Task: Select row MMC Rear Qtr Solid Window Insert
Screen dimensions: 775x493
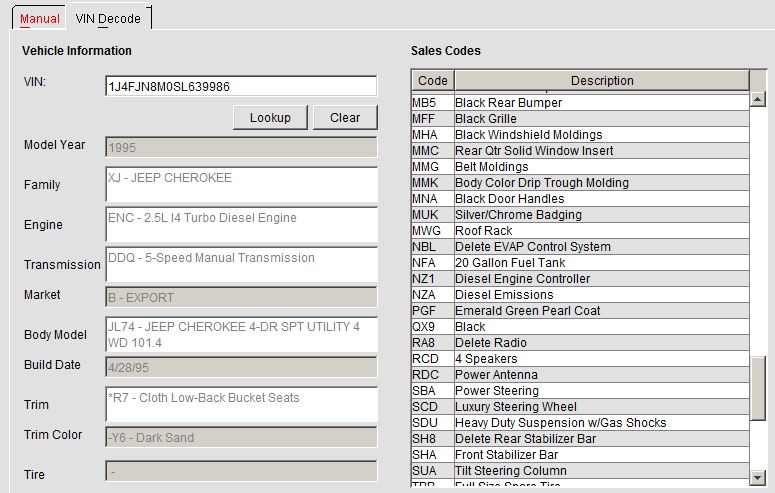Action: pyautogui.click(x=580, y=150)
